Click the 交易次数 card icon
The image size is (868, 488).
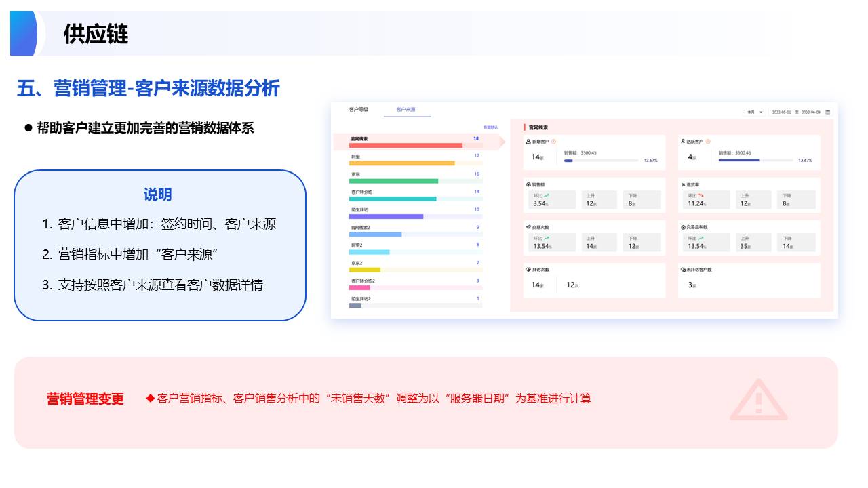pyautogui.click(x=528, y=227)
